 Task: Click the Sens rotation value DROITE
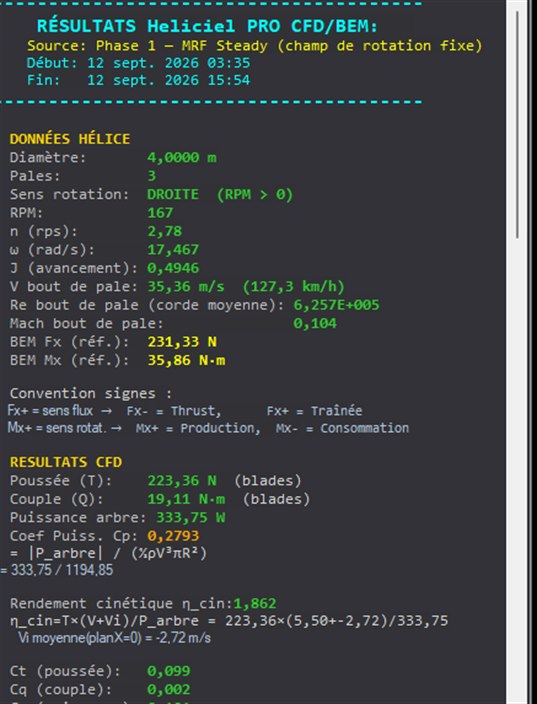(x=173, y=194)
